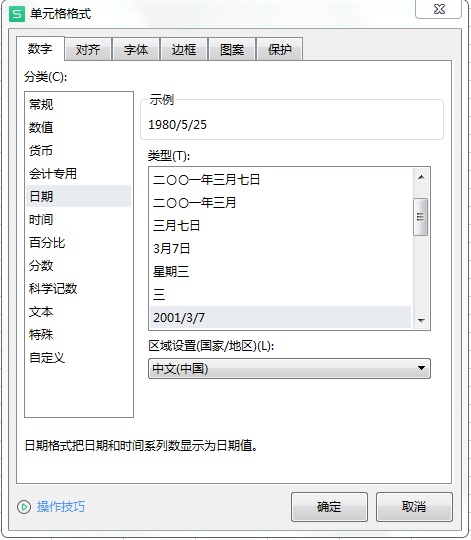Viewport: 471px width, 540px height.
Task: Select date type 三月七日
Action: pos(281,226)
